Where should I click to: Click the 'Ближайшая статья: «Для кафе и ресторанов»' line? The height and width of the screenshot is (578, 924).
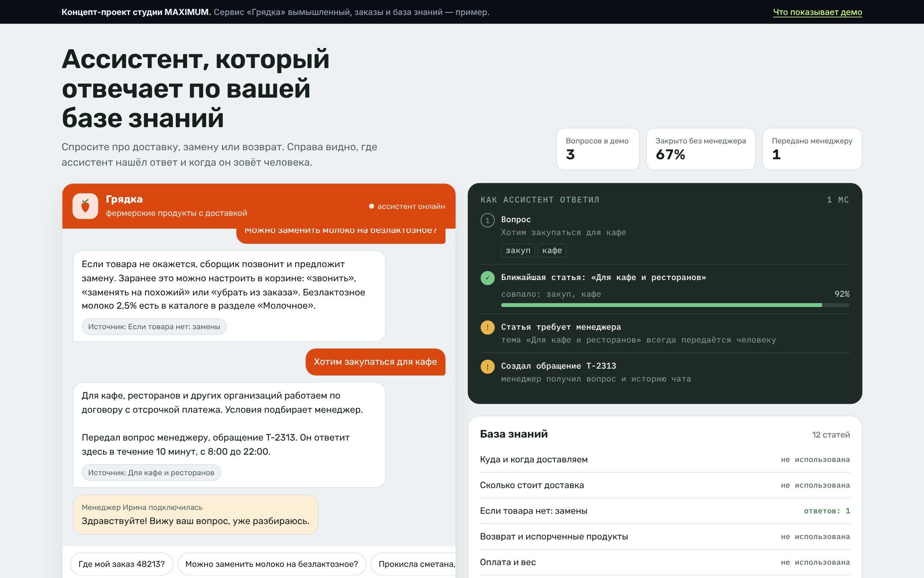604,277
